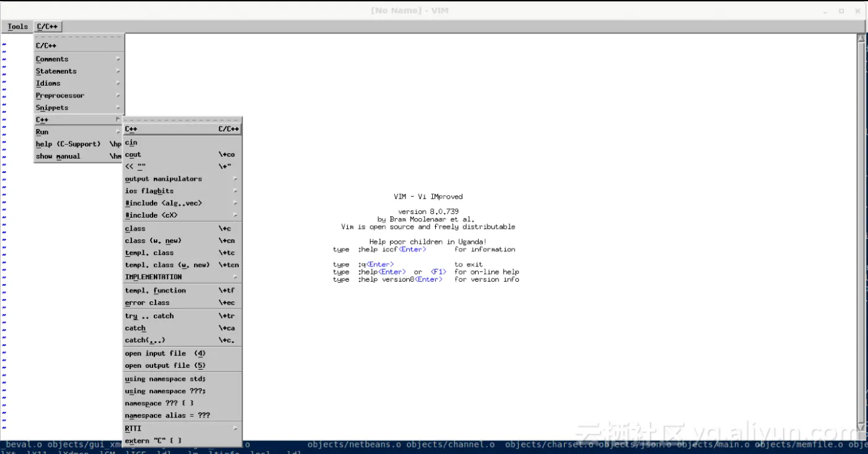Expand the Run submenu
Viewport: 868px width, 454px height.
click(79, 131)
